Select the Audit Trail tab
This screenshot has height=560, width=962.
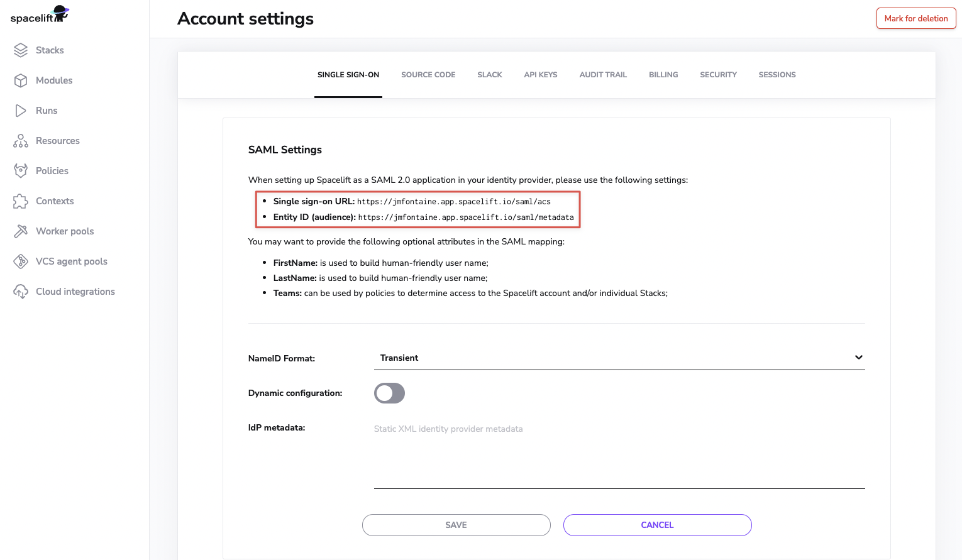[x=602, y=75]
